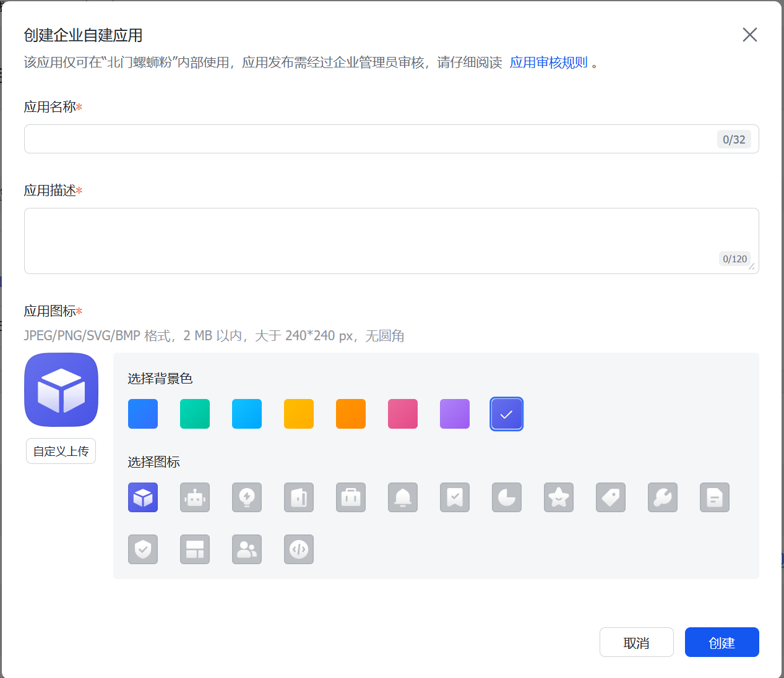Pick the price tag icon
784x678 pixels.
coord(611,497)
